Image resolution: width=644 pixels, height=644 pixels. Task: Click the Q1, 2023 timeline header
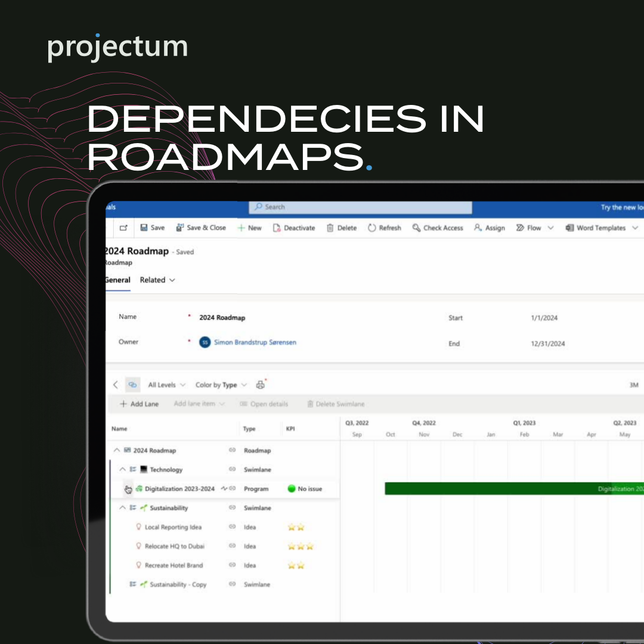tap(524, 423)
